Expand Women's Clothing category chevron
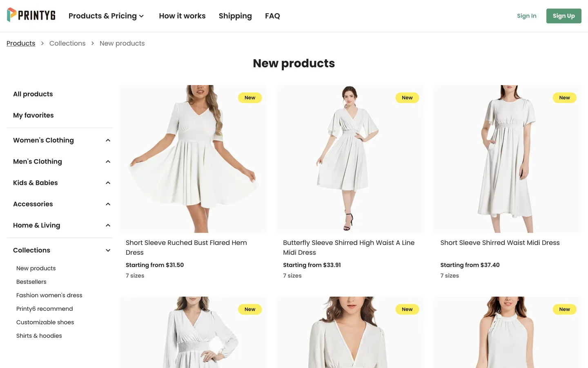 [108, 140]
